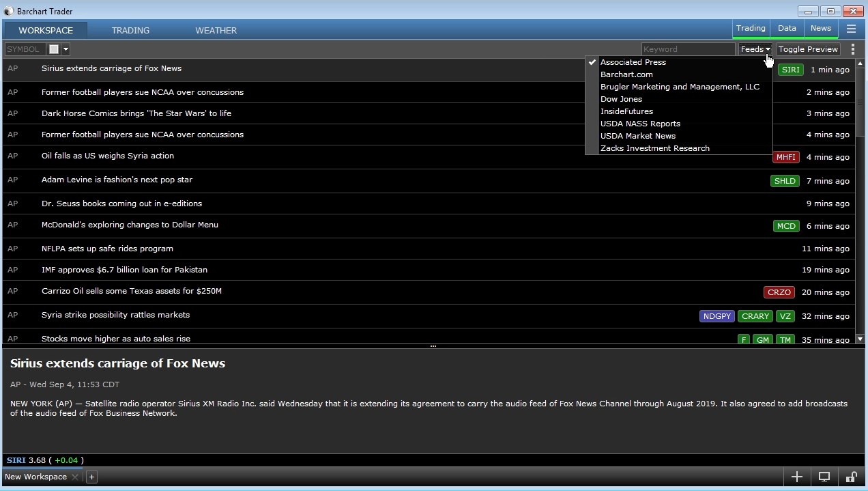Close the New Workspace tab
868x491 pixels.
pos(75,477)
